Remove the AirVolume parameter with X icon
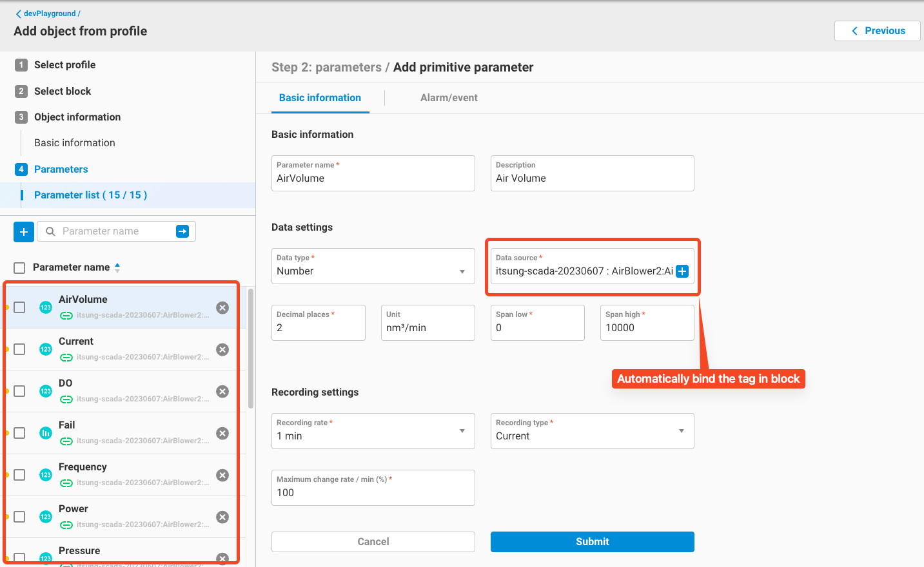The height and width of the screenshot is (567, 924). 222,308
